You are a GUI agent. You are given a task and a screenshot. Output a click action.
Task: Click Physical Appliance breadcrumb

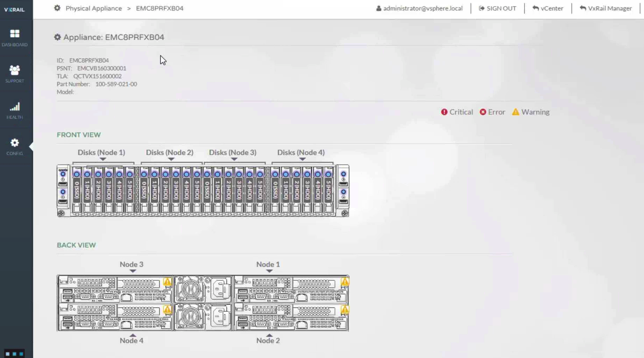[x=94, y=8]
